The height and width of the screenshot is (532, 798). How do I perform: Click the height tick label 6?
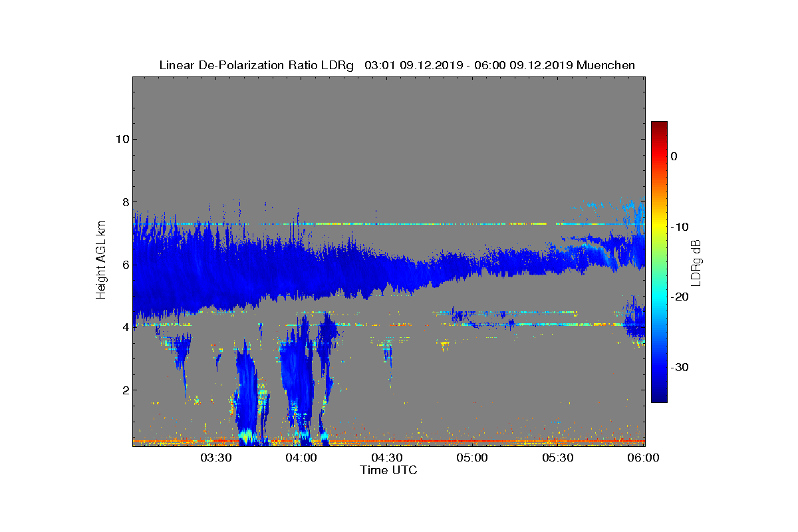pyautogui.click(x=124, y=265)
